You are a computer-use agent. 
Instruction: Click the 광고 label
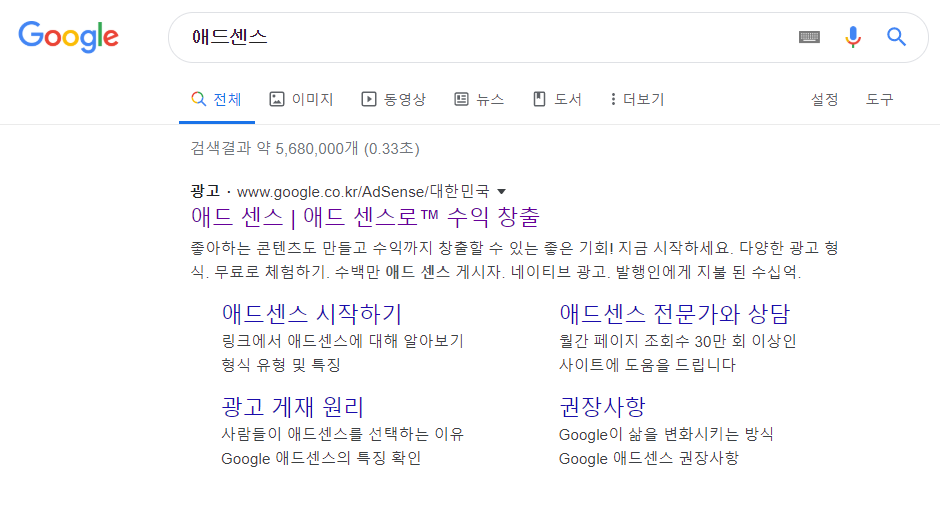click(205, 191)
